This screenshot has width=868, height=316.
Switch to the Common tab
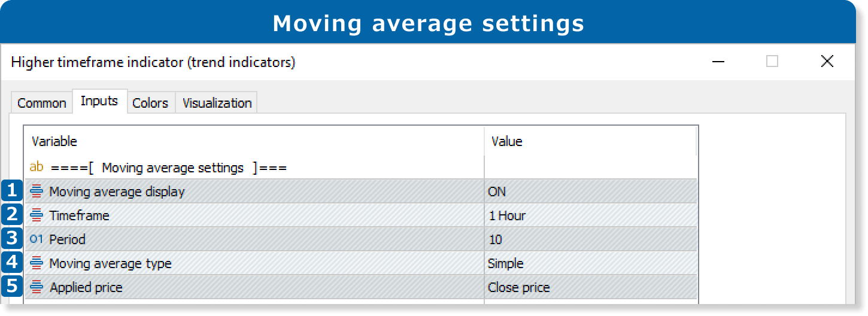(42, 103)
